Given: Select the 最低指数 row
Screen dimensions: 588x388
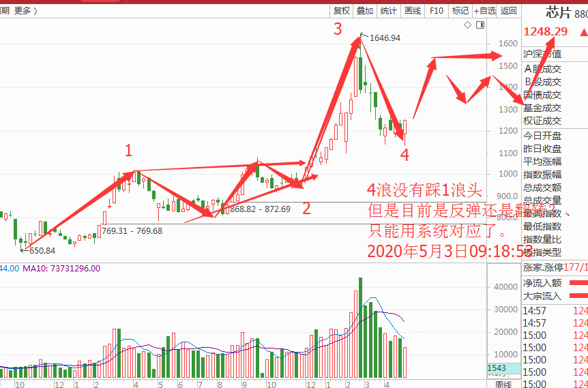Looking at the screenshot, I should click(x=542, y=226).
